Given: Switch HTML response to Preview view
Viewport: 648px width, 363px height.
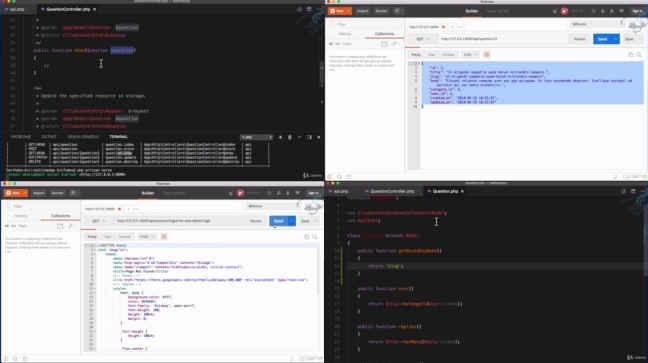Looking at the screenshot, I should (124, 237).
